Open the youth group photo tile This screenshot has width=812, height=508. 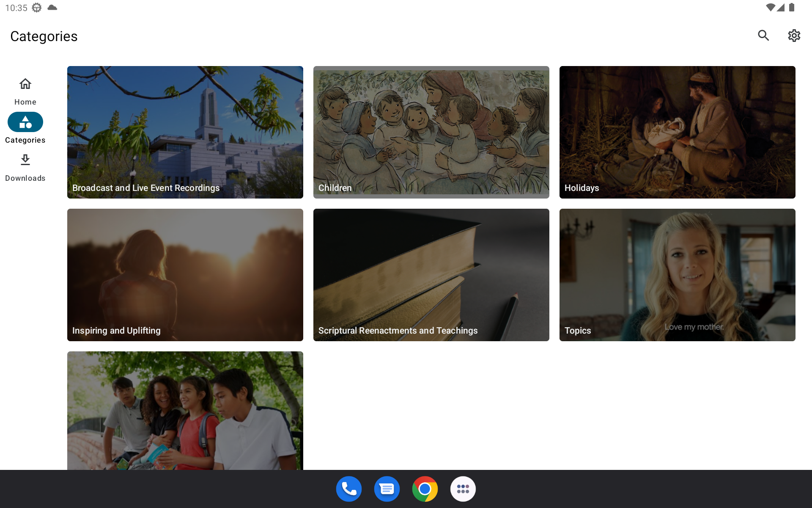point(185,410)
